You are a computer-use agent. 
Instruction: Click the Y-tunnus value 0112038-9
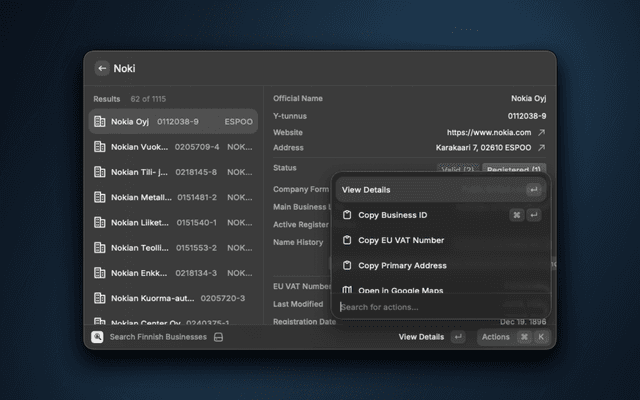tap(527, 116)
